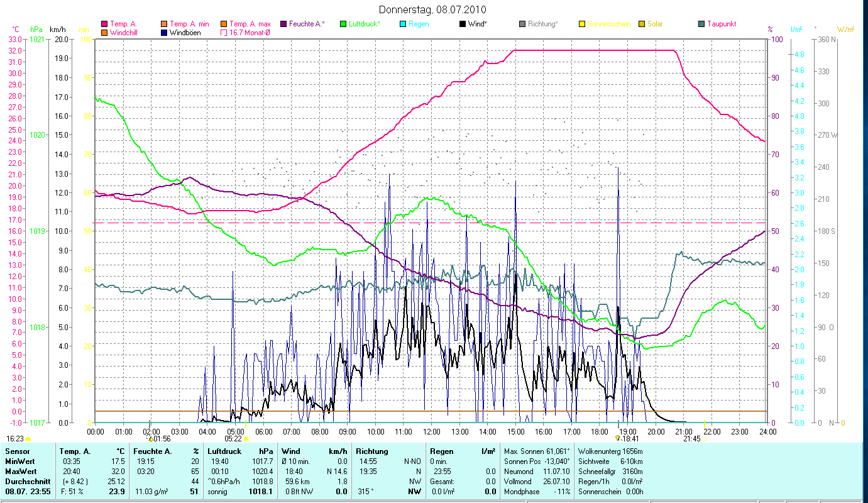Click the Regen/1h entry

pyautogui.click(x=610, y=481)
